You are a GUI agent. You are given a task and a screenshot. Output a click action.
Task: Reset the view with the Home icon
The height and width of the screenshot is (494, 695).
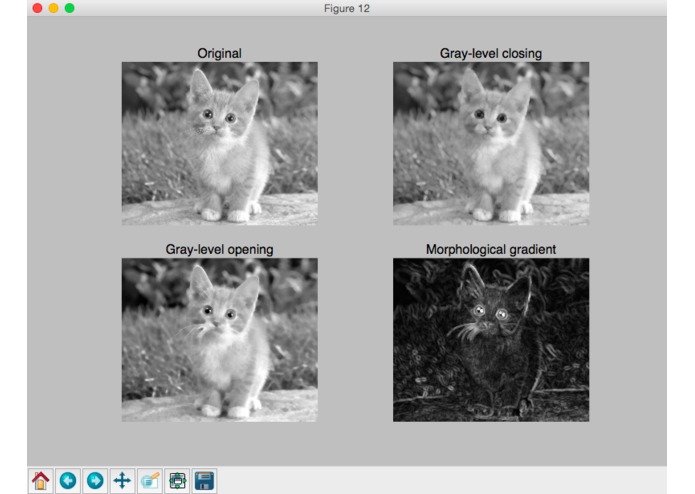pyautogui.click(x=41, y=481)
